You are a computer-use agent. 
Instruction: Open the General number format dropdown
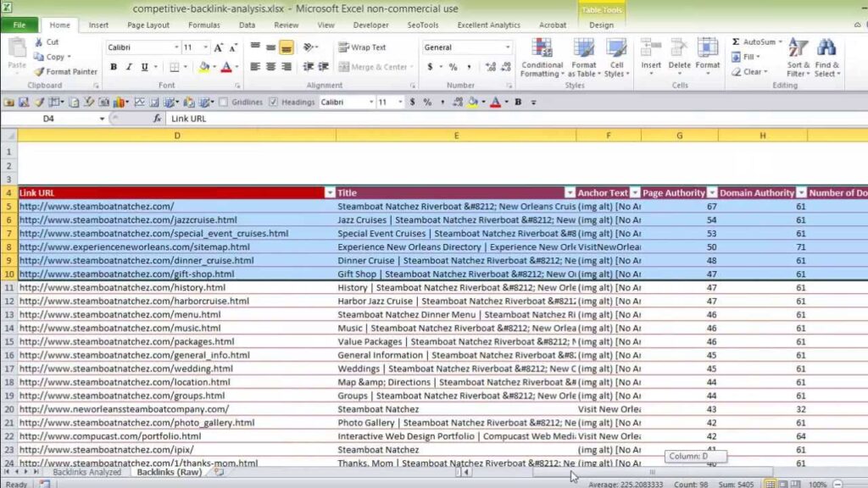click(508, 47)
